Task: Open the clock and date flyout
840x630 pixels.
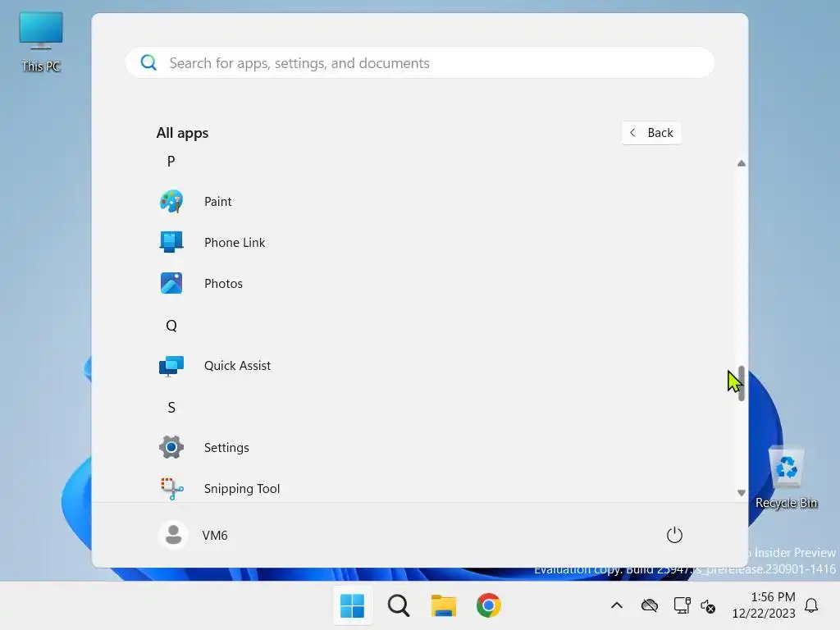Action: [x=764, y=605]
